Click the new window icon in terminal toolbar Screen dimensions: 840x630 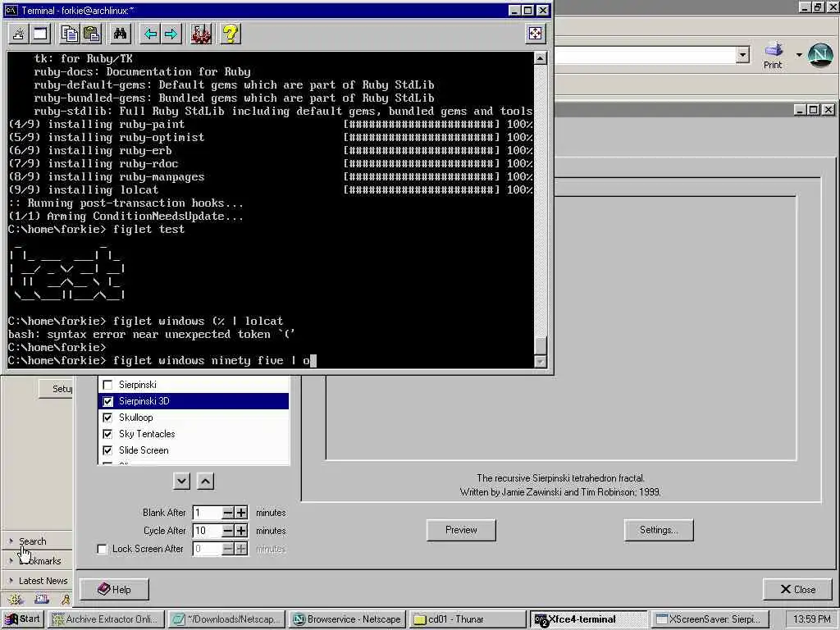[41, 34]
